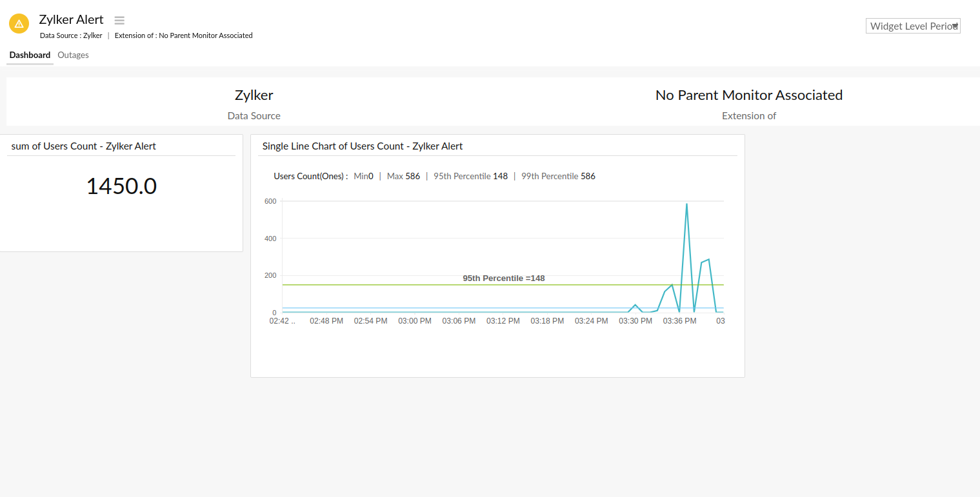Click the Single Line Chart widget title
Image resolution: width=980 pixels, height=497 pixels.
click(362, 146)
